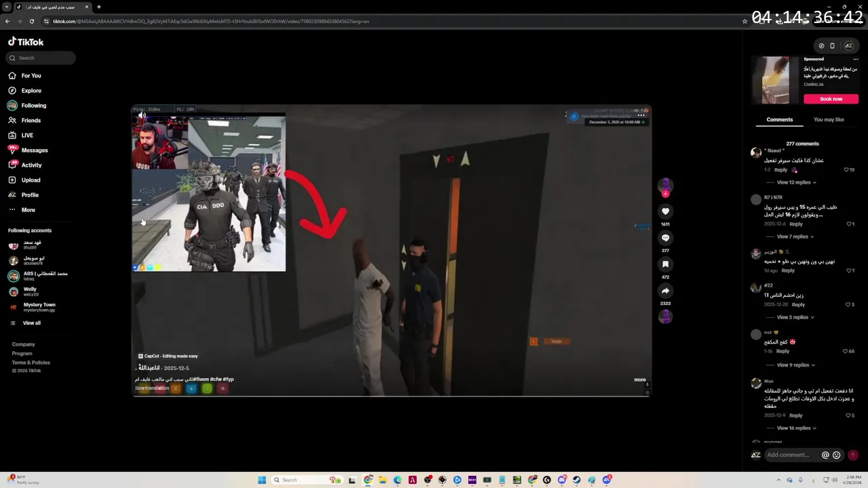The image size is (868, 488).
Task: Expand video caption with more
Action: tap(640, 380)
